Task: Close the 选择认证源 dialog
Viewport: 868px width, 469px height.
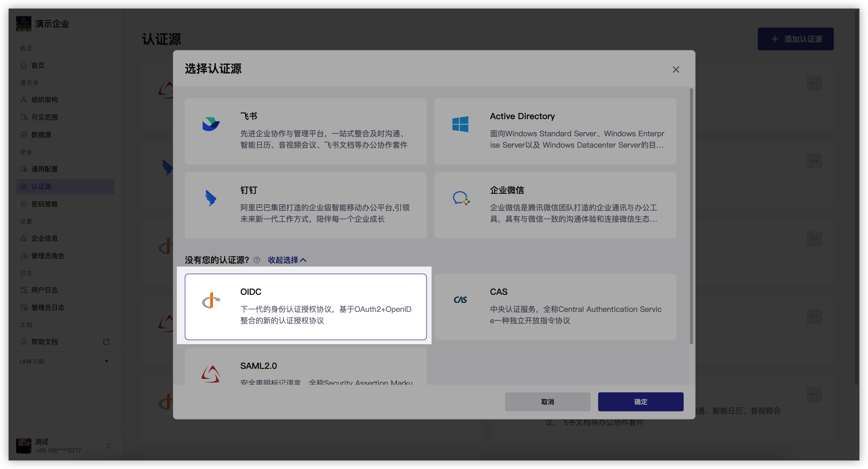Action: (x=676, y=69)
